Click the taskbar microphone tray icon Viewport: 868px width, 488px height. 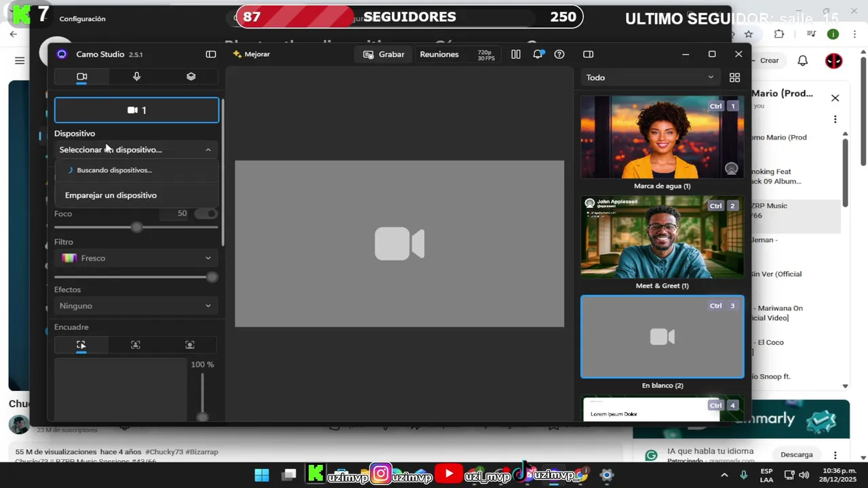point(744,475)
